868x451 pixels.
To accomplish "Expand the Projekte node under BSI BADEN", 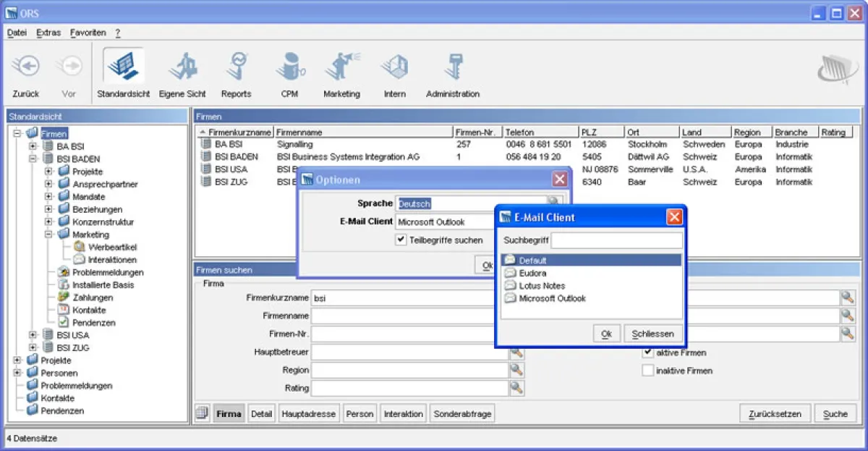I will pos(48,172).
